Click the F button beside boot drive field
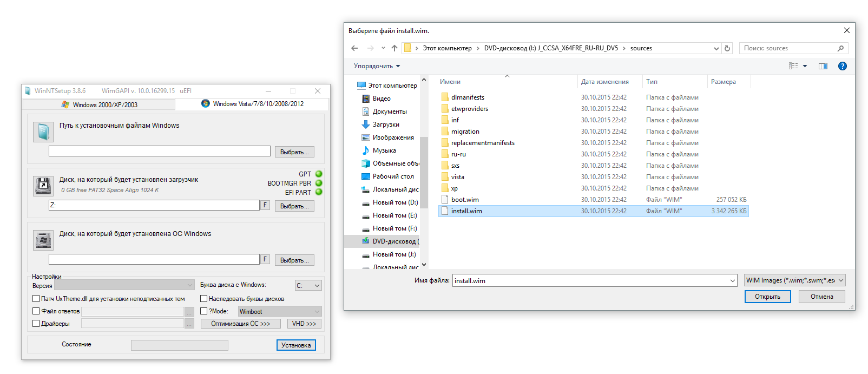Screen dimensions: 868x374 click(265, 205)
